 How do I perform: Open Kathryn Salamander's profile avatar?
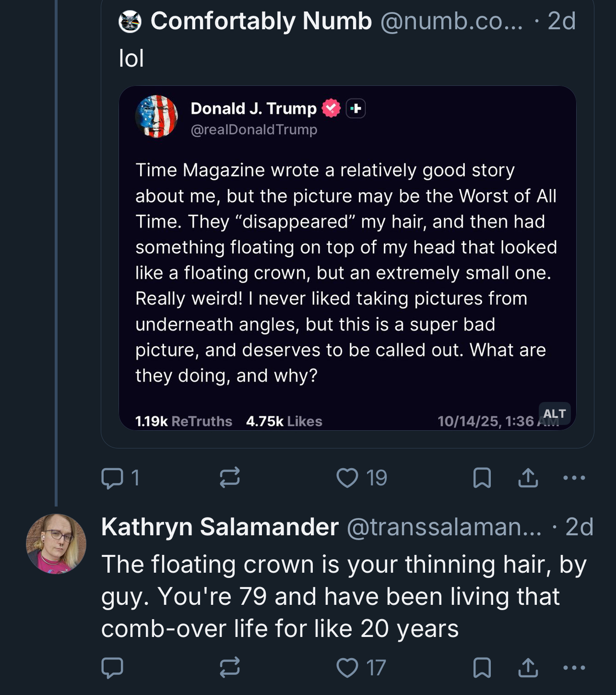56,544
